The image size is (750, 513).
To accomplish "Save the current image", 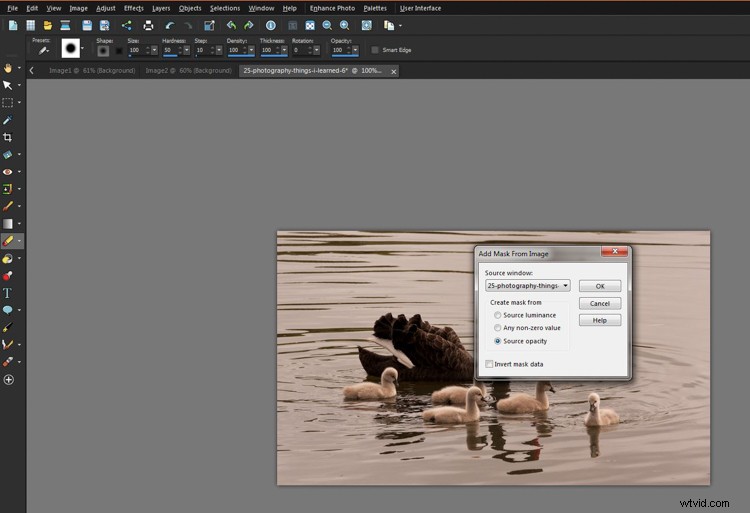I will tap(87, 25).
